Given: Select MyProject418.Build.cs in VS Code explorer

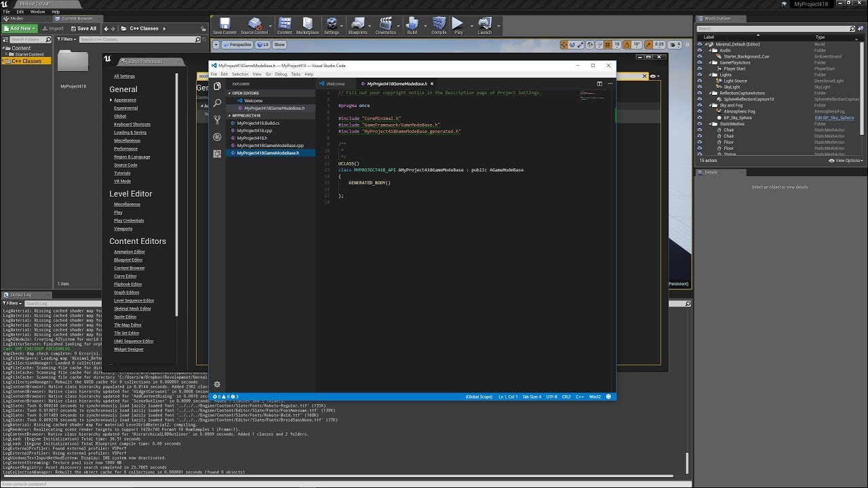Looking at the screenshot, I should (271, 123).
